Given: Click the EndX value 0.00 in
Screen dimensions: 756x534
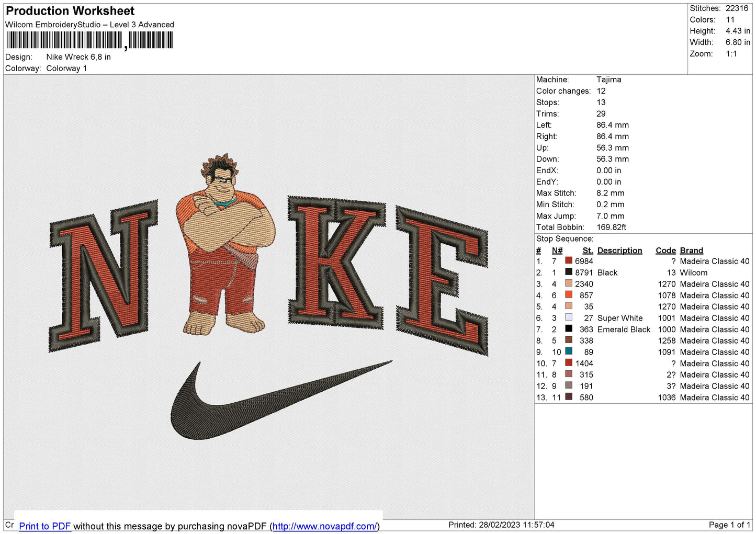Looking at the screenshot, I should [x=609, y=171].
